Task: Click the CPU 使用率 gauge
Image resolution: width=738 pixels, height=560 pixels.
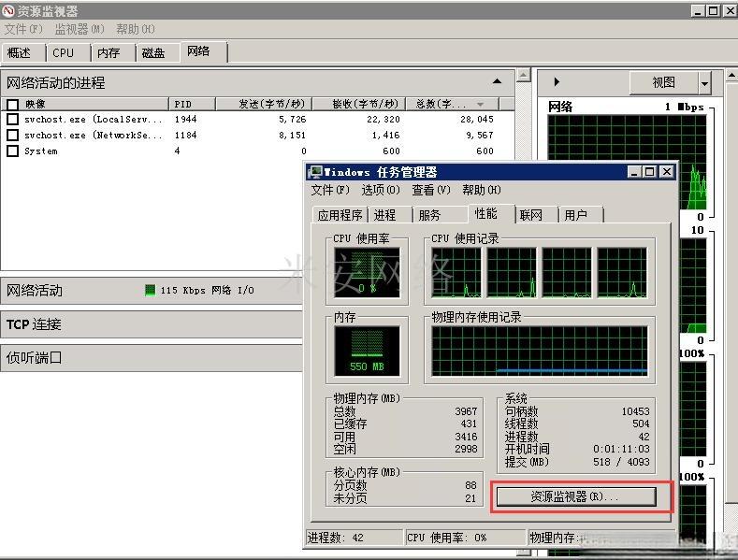Action: point(367,272)
